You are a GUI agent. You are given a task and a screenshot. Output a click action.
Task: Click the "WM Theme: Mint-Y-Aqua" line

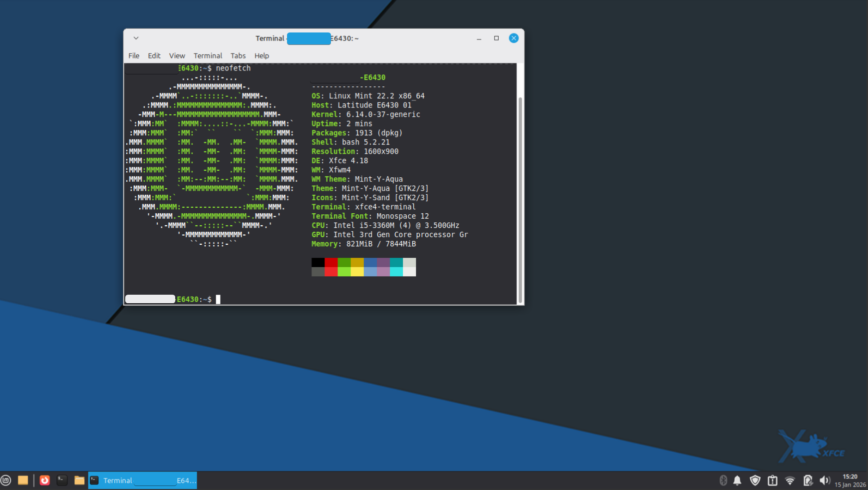(x=357, y=179)
